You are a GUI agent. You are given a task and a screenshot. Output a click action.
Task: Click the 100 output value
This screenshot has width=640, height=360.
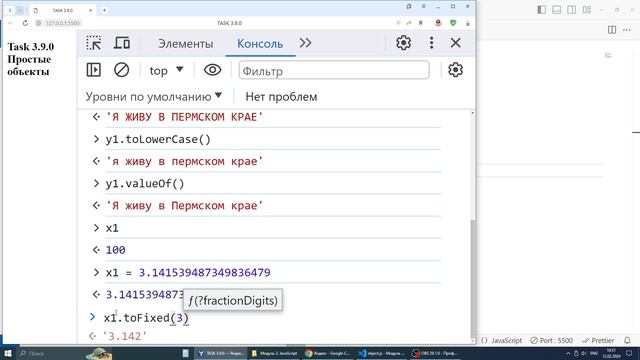click(116, 250)
